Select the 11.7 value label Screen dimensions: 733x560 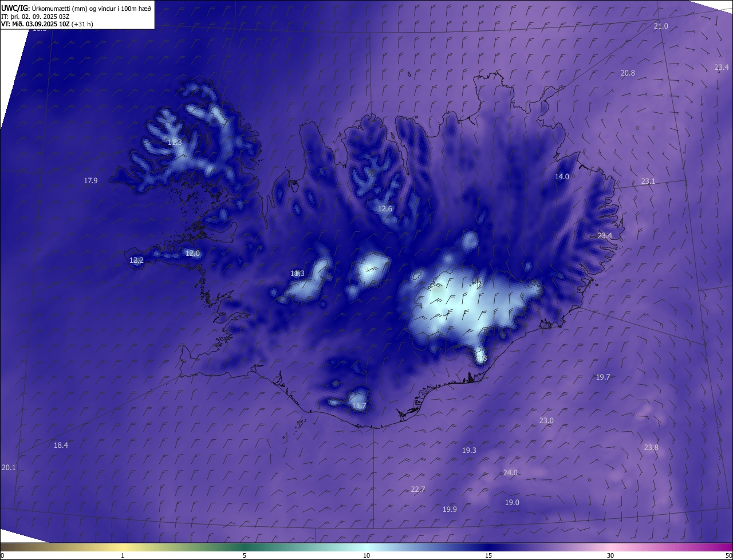coord(358,406)
